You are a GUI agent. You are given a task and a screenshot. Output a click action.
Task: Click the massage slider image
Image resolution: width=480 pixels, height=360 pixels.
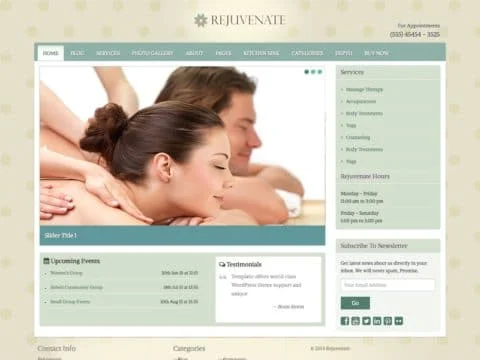click(x=182, y=146)
